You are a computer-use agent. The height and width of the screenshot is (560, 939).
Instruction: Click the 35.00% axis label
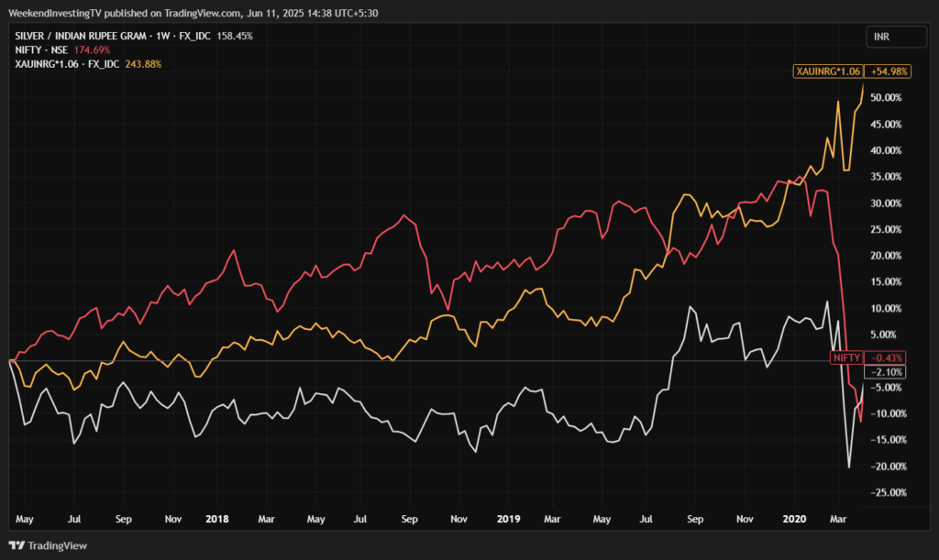point(886,177)
